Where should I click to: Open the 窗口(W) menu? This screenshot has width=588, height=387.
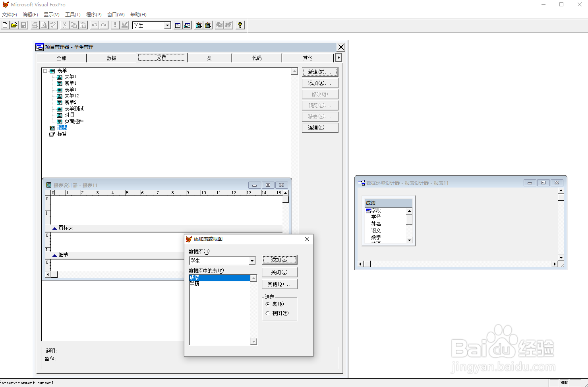click(116, 15)
